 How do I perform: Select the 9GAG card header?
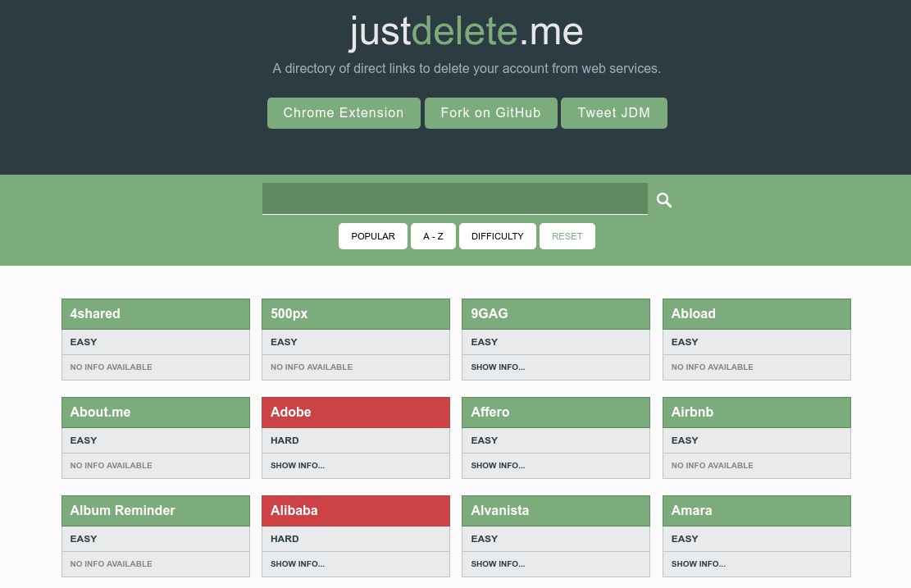(x=555, y=313)
